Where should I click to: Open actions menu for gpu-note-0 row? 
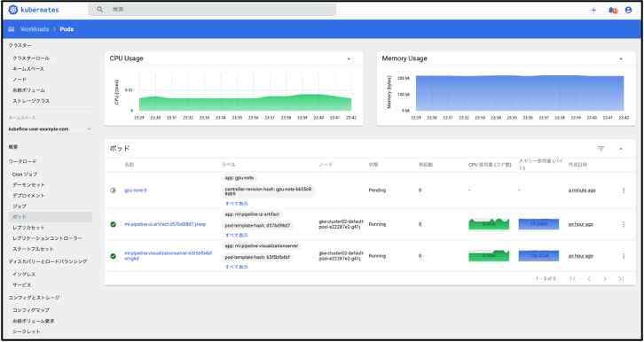624,190
